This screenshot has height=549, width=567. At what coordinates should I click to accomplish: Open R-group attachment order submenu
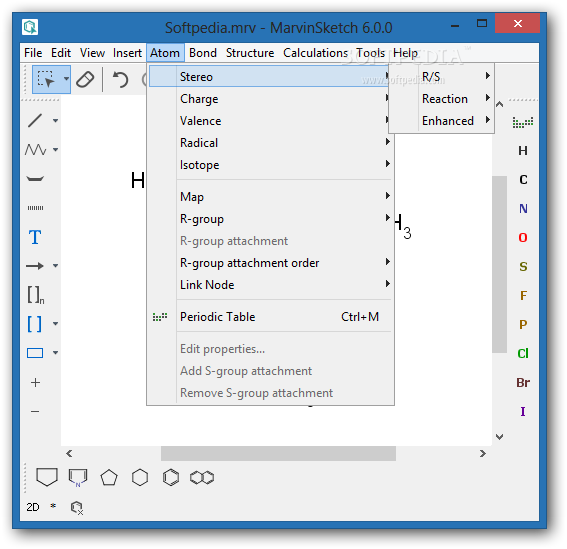click(270, 263)
